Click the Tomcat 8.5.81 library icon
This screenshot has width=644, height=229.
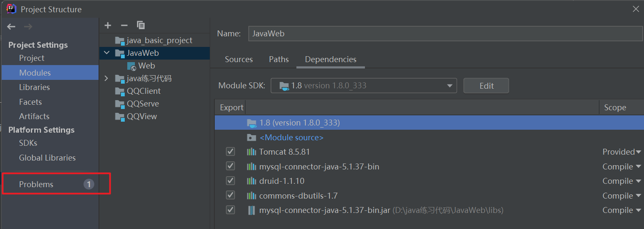coord(252,152)
